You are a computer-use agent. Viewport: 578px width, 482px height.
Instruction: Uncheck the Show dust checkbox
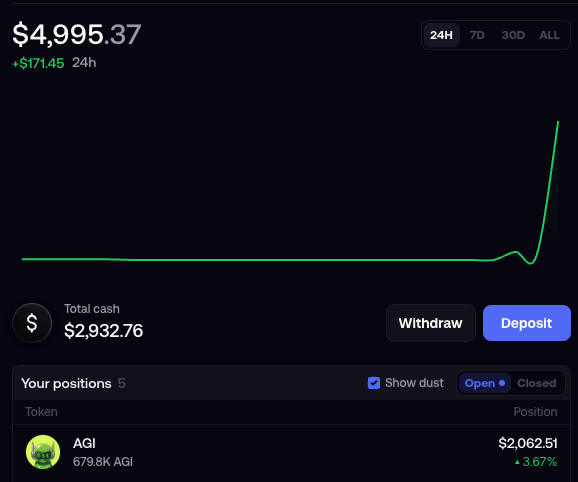coord(374,383)
